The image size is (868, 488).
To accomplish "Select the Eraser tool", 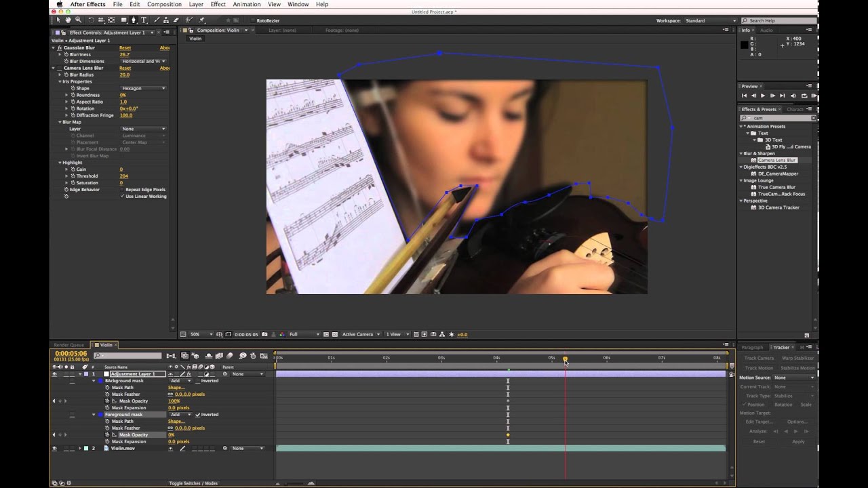I will 176,20.
